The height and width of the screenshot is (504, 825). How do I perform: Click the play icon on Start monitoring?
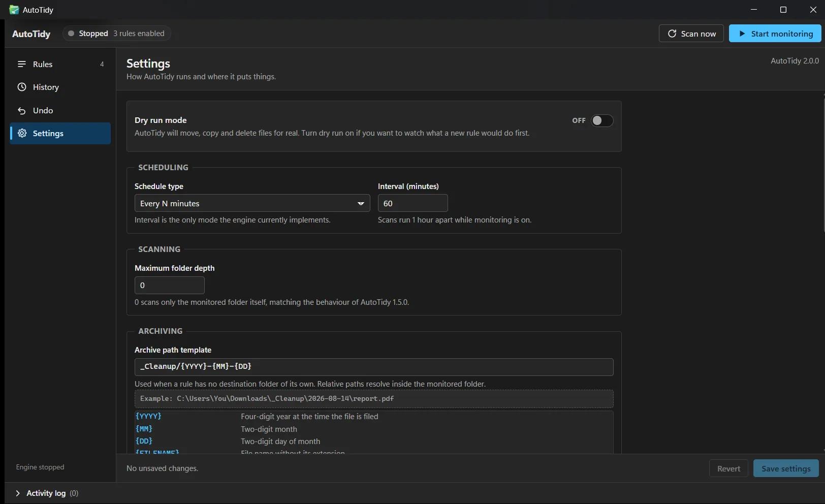pyautogui.click(x=742, y=34)
